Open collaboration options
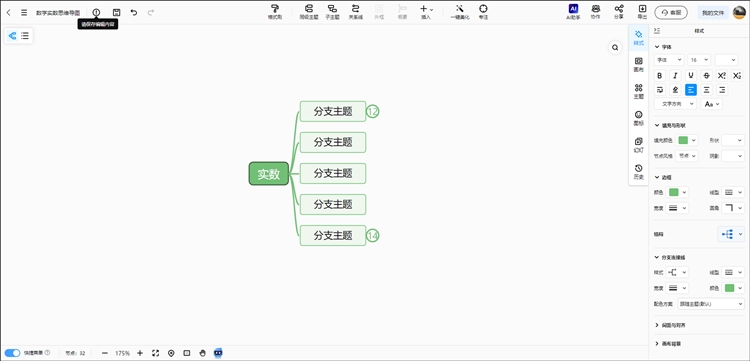Viewport: 750px width, 361px height. [596, 12]
